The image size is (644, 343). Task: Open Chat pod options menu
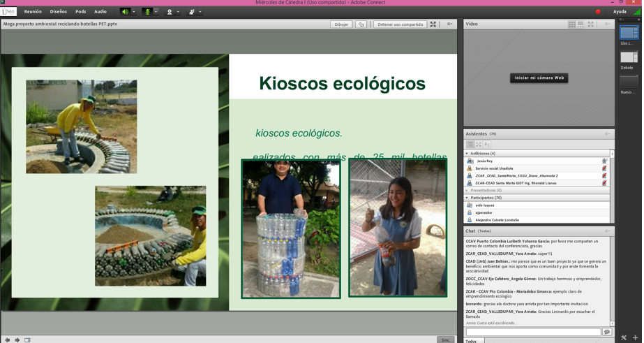coord(607,231)
